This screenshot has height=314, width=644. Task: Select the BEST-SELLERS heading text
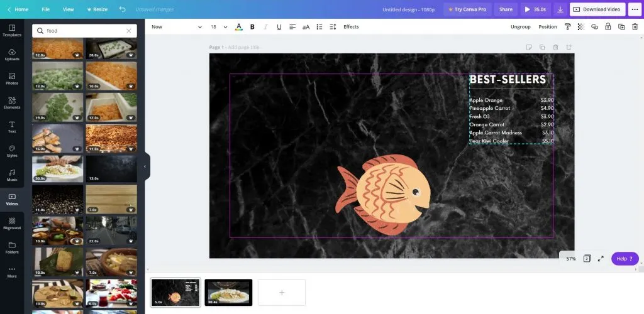pyautogui.click(x=508, y=80)
